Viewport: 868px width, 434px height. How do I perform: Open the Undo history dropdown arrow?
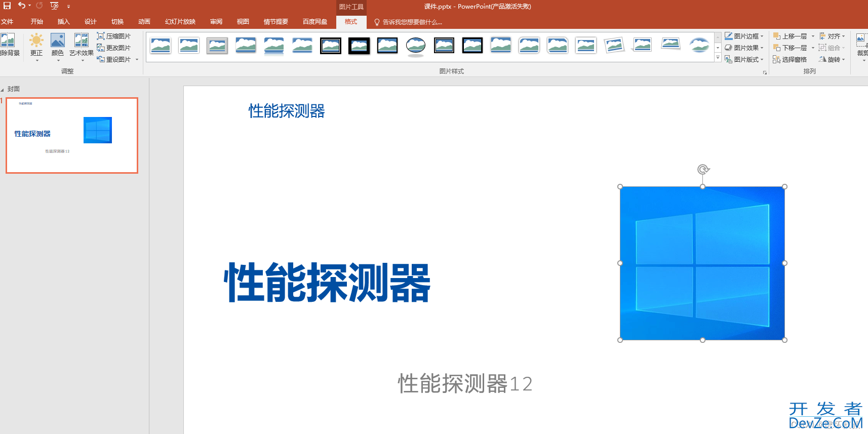pos(29,6)
